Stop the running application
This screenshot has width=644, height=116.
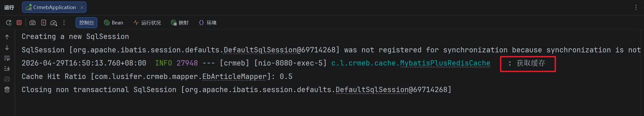(x=19, y=23)
